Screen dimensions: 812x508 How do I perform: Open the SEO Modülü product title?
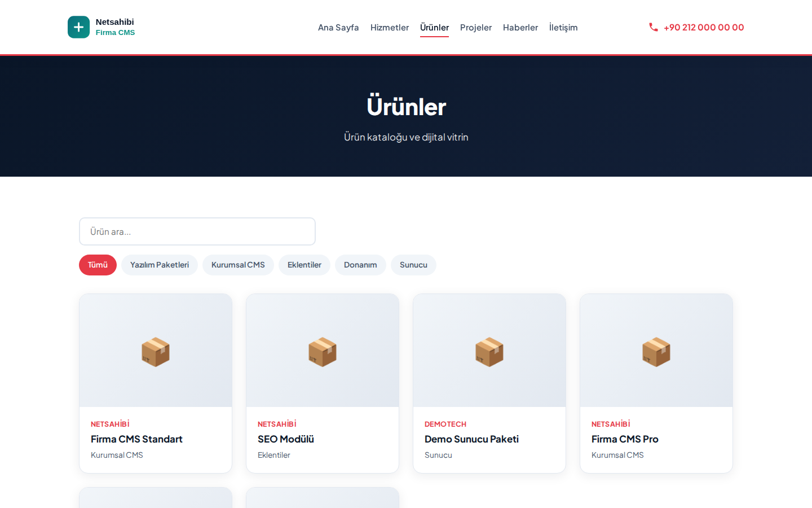(x=286, y=439)
